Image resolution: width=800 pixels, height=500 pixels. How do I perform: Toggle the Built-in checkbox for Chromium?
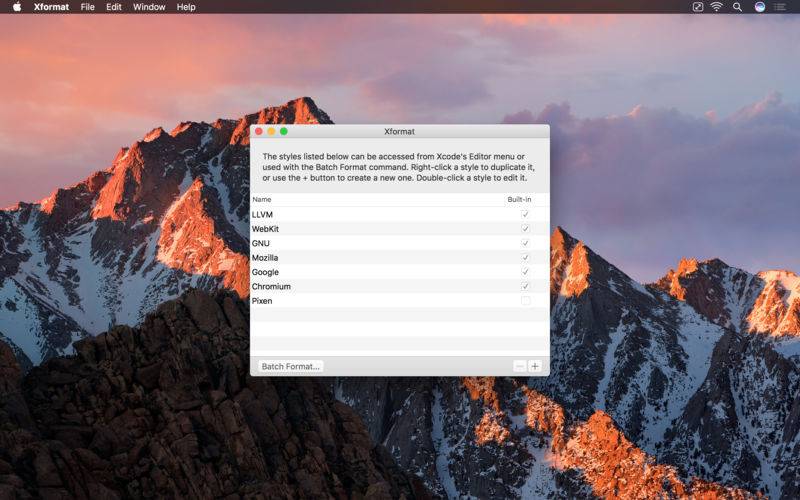(x=525, y=286)
